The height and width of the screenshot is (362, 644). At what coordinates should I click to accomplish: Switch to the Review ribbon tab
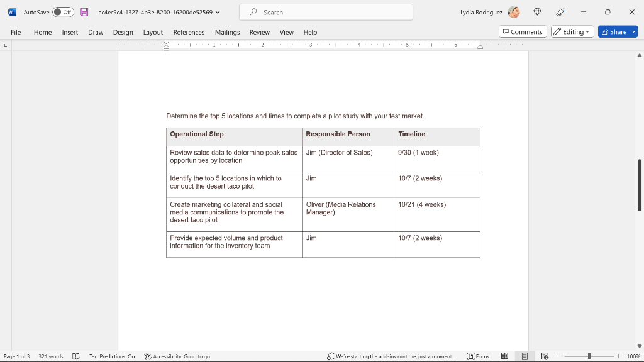click(x=259, y=32)
